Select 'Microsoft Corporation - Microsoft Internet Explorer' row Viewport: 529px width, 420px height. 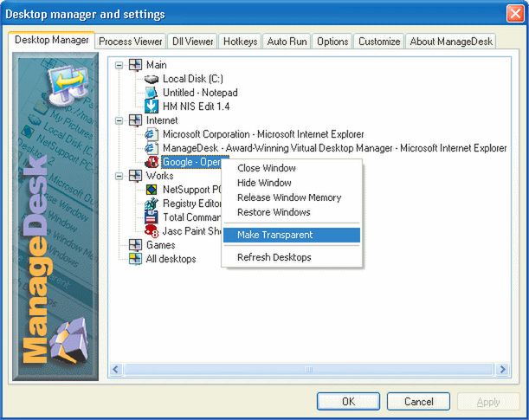coord(263,134)
